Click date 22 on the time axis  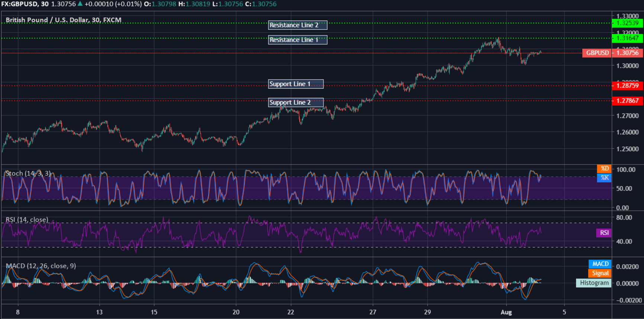(291, 312)
